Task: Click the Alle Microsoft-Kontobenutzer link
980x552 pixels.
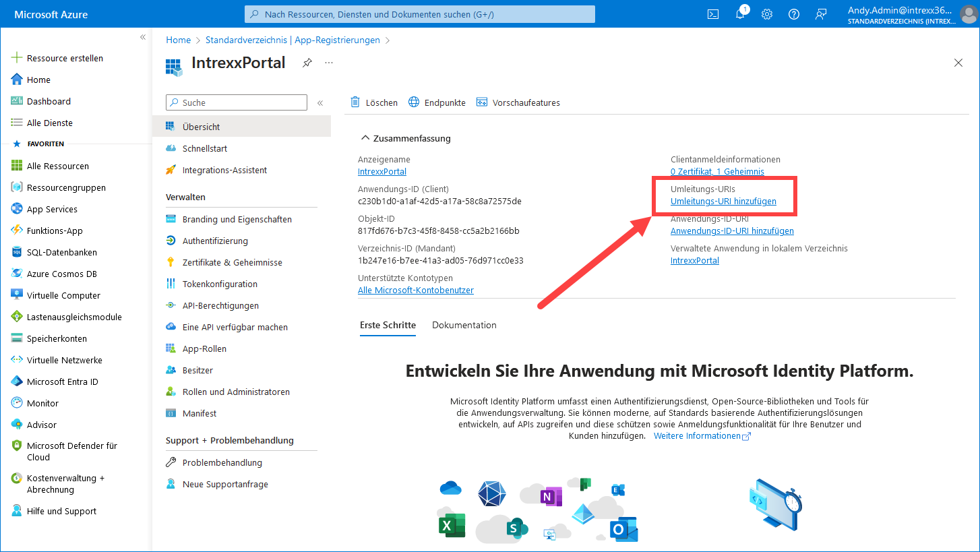Action: pyautogui.click(x=416, y=290)
